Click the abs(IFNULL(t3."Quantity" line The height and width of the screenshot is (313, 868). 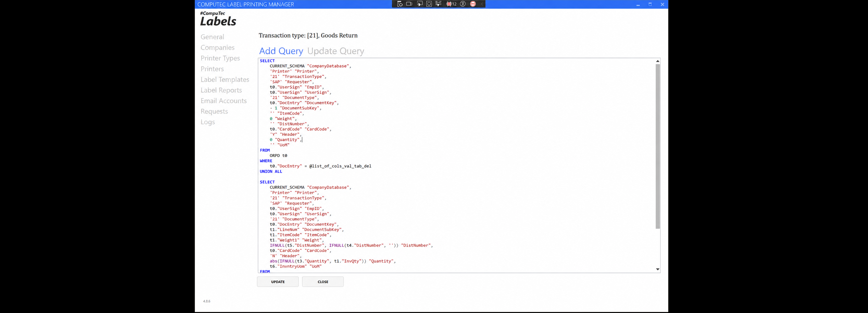332,261
